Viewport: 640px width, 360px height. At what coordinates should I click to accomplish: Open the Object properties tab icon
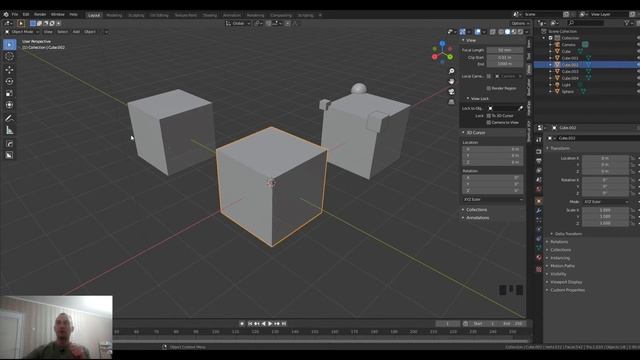(x=539, y=201)
